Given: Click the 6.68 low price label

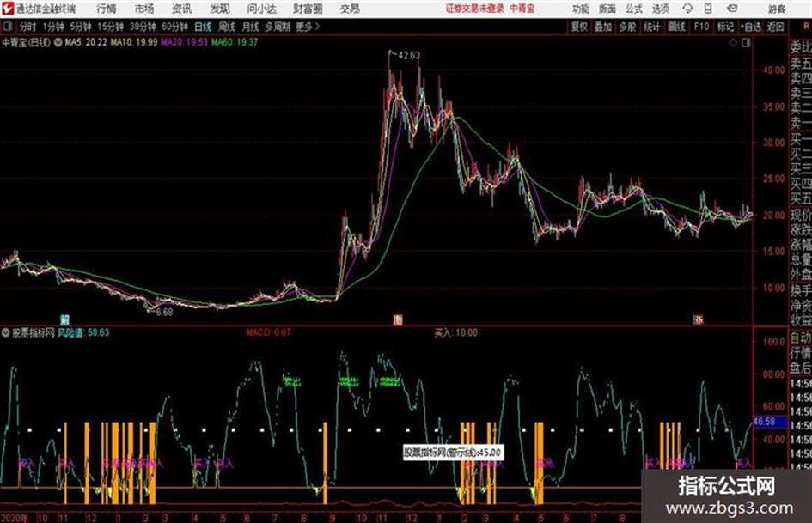Looking at the screenshot, I should coord(164,313).
